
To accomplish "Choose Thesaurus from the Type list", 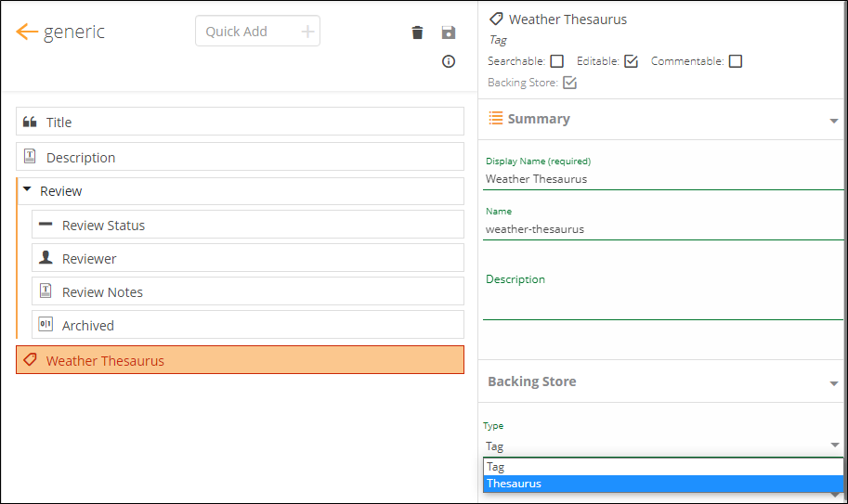I will click(663, 484).
